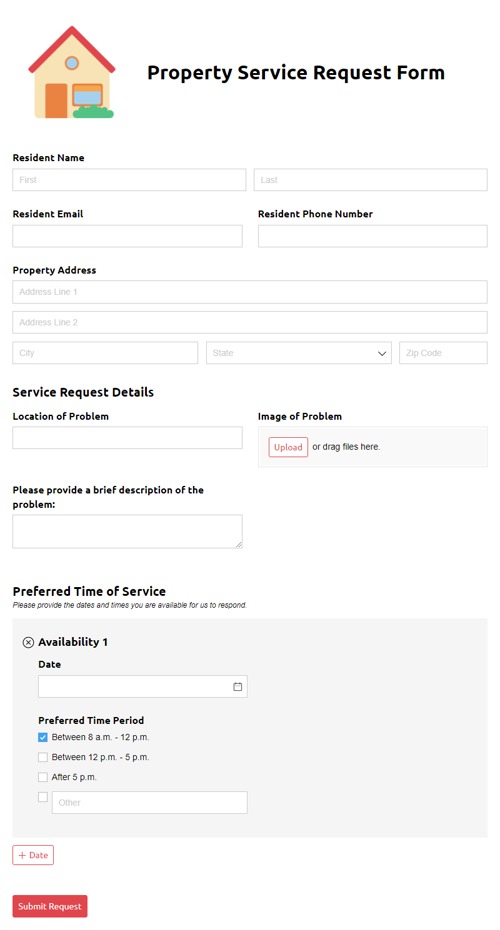500x930 pixels.
Task: Tick the Other time period checkbox
Action: pos(43,797)
